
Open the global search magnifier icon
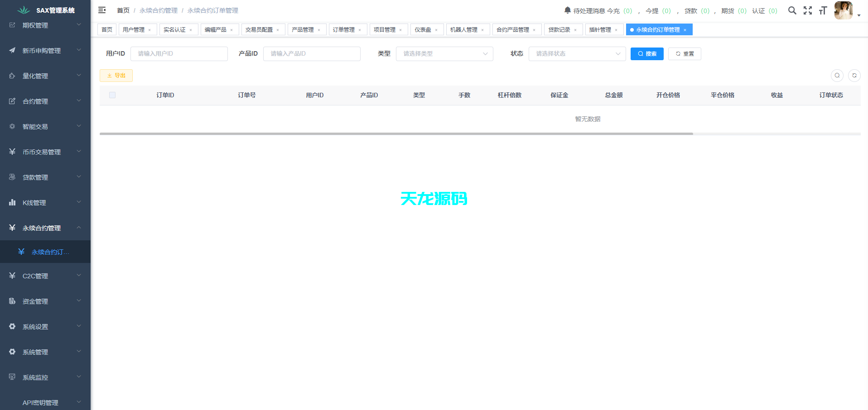[792, 10]
